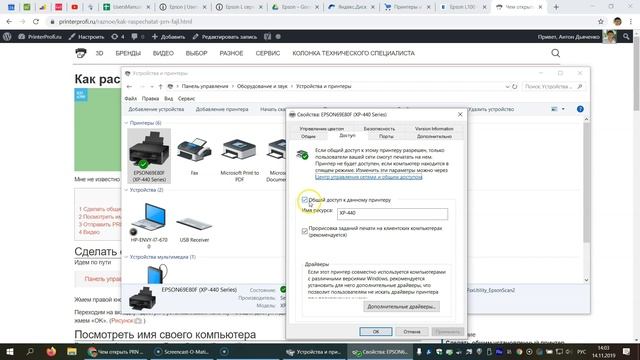Click the PrinterProfi site logo icon
The width and height of the screenshot is (640, 360).
pyautogui.click(x=81, y=53)
